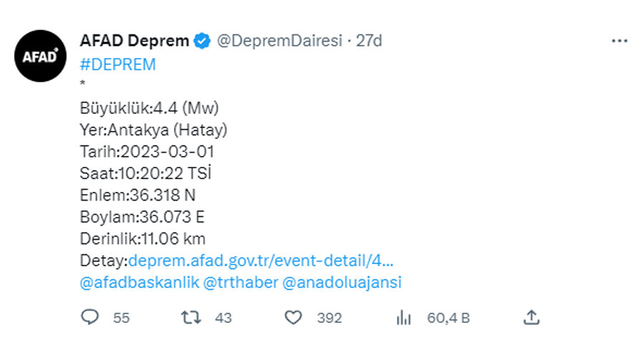Viewport: 644px width, 358px height.
Task: Click the @afadbaskanlik mention
Action: (x=140, y=282)
